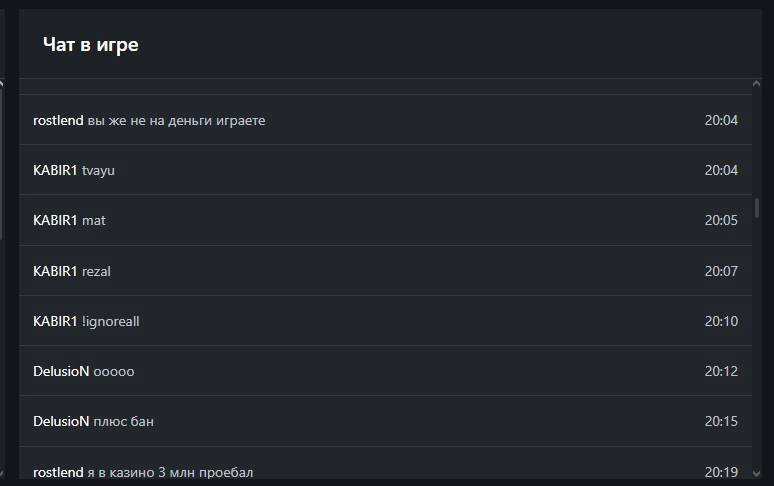Image resolution: width=774 pixels, height=486 pixels.
Task: Click username rostlend on the 20:04 message
Action: [x=58, y=120]
